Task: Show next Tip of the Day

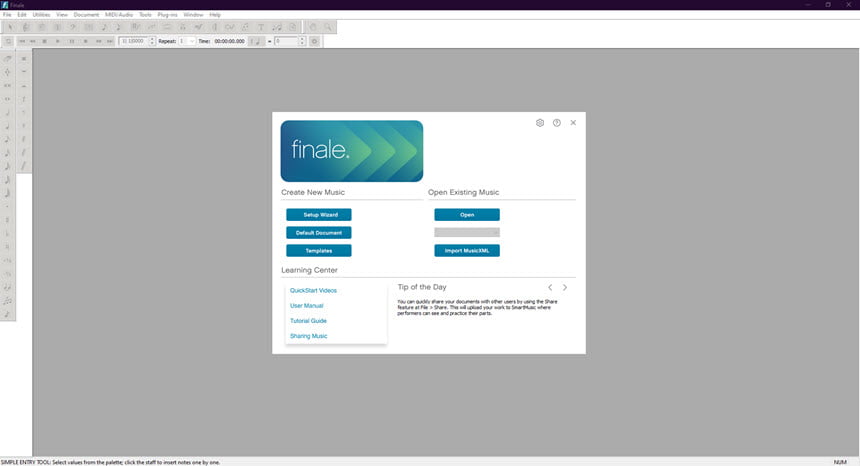Action: [565, 287]
